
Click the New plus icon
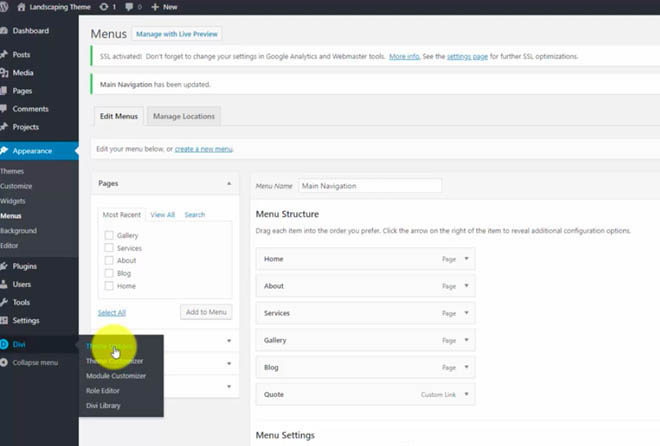coord(155,7)
